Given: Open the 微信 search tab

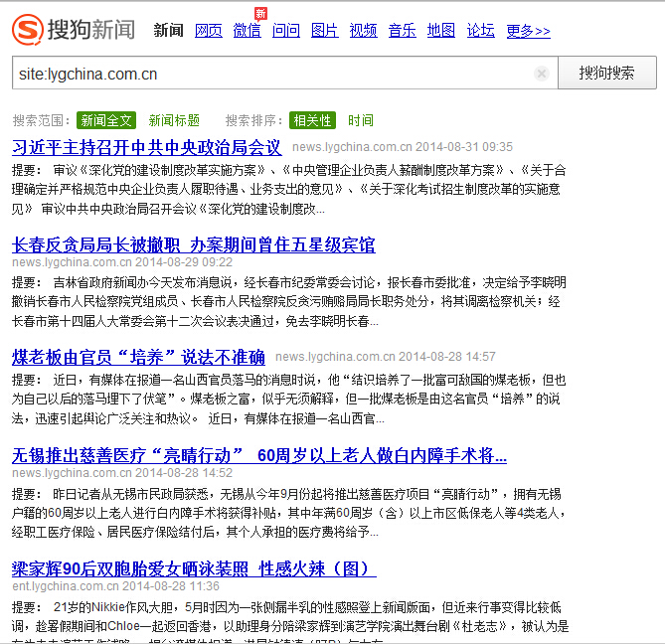Looking at the screenshot, I should point(247,31).
